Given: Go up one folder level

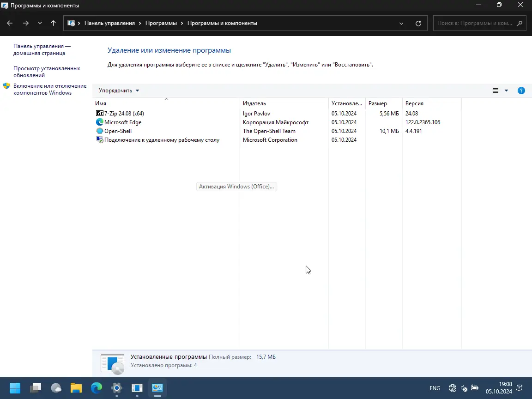Looking at the screenshot, I should pyautogui.click(x=53, y=23).
